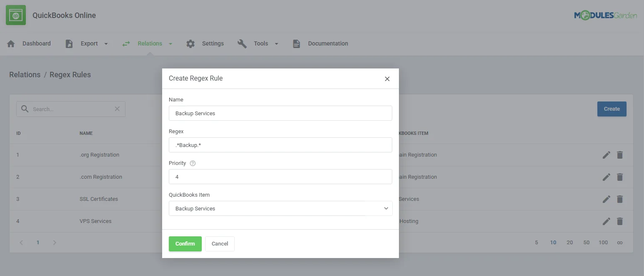Edit the .com Registration rule

[x=606, y=177]
